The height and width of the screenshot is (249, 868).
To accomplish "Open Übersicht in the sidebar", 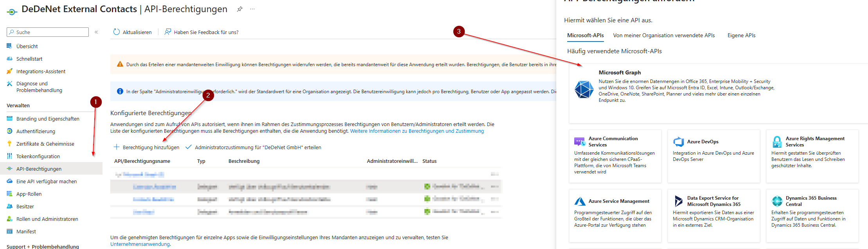I will tap(27, 46).
